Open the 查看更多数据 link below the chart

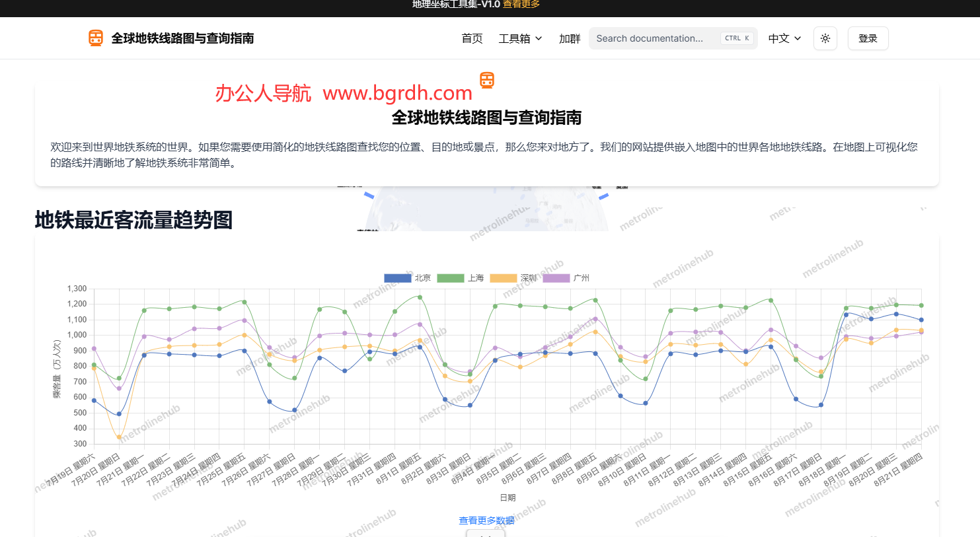coord(486,520)
